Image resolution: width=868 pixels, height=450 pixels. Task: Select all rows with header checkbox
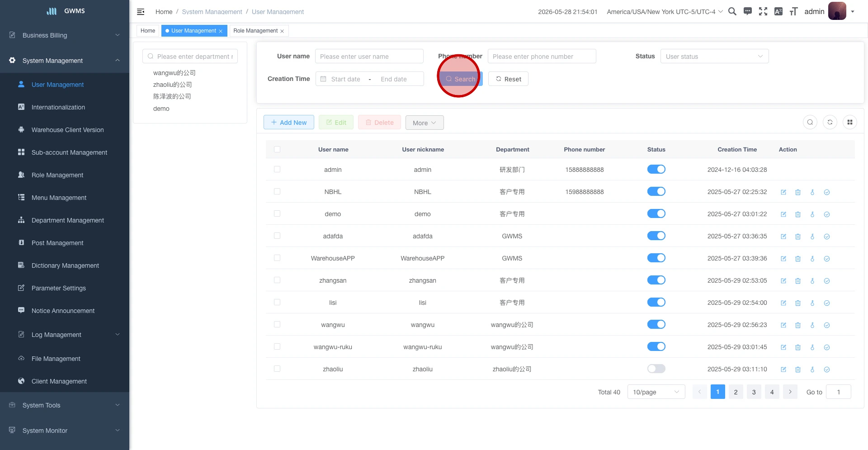[277, 149]
